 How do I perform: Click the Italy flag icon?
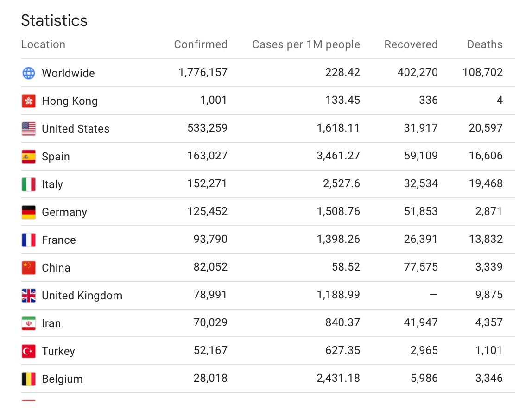(29, 184)
